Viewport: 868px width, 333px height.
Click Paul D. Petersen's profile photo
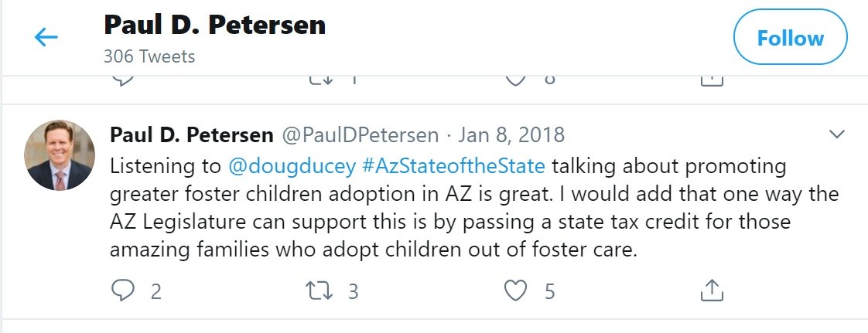60,155
